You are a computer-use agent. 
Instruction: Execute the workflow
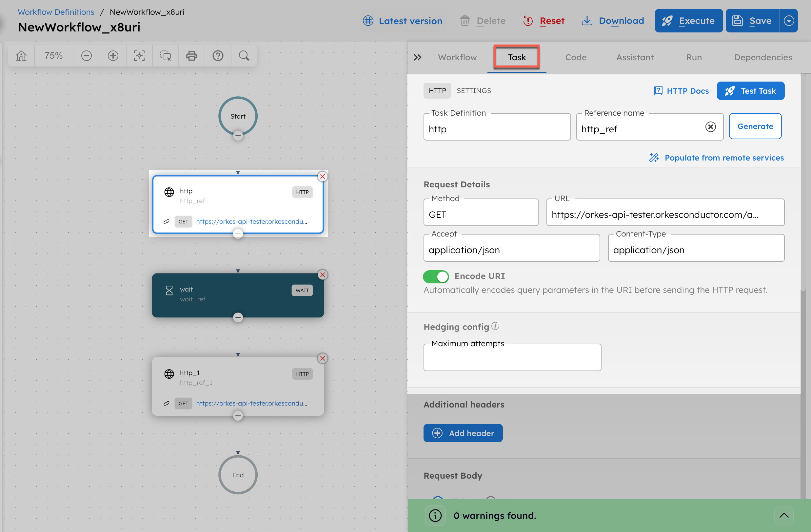click(x=689, y=20)
